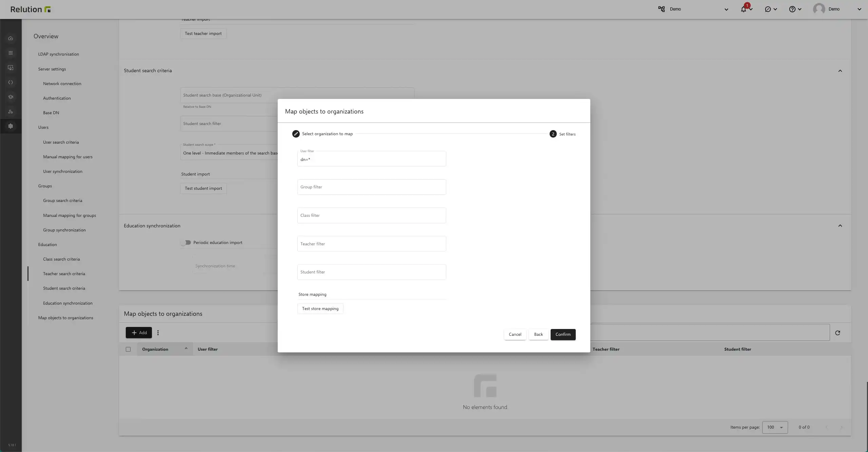
Task: Click into the Group filter field
Action: pos(372,187)
